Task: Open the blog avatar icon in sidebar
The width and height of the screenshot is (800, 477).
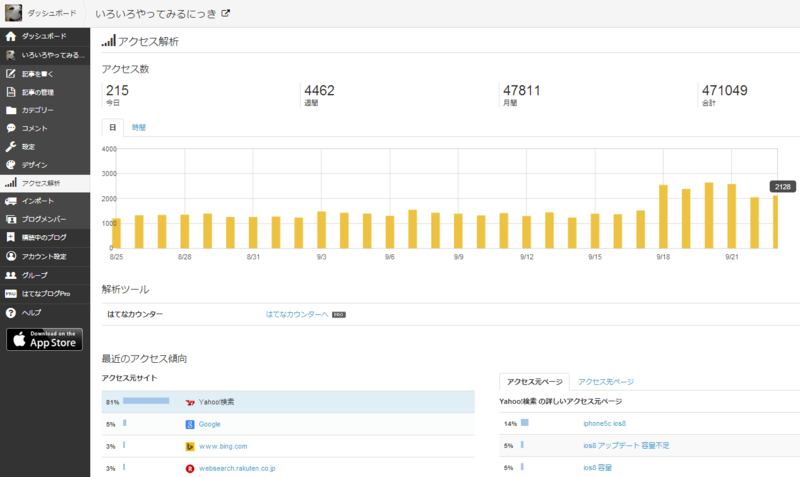Action: click(11, 55)
